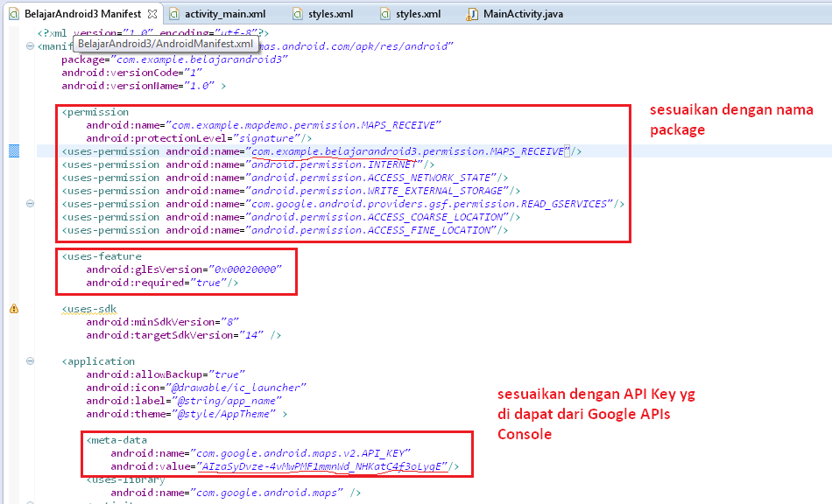Click the API key value starting AIzaSy
Viewport: 832px width, 504px height.
click(x=321, y=466)
